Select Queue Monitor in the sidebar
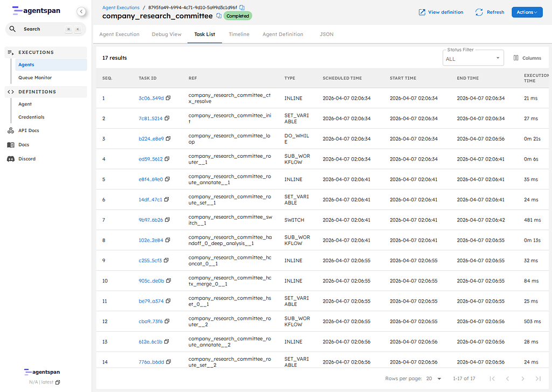 35,78
